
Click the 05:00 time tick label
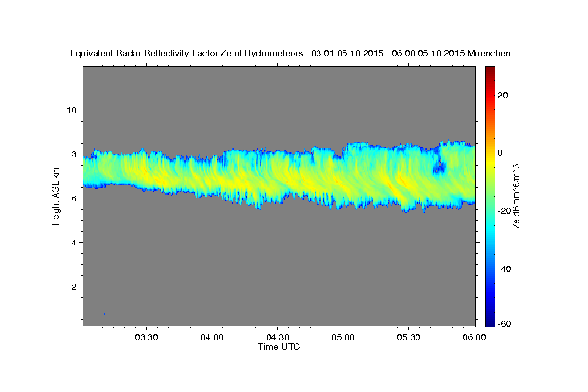(343, 338)
